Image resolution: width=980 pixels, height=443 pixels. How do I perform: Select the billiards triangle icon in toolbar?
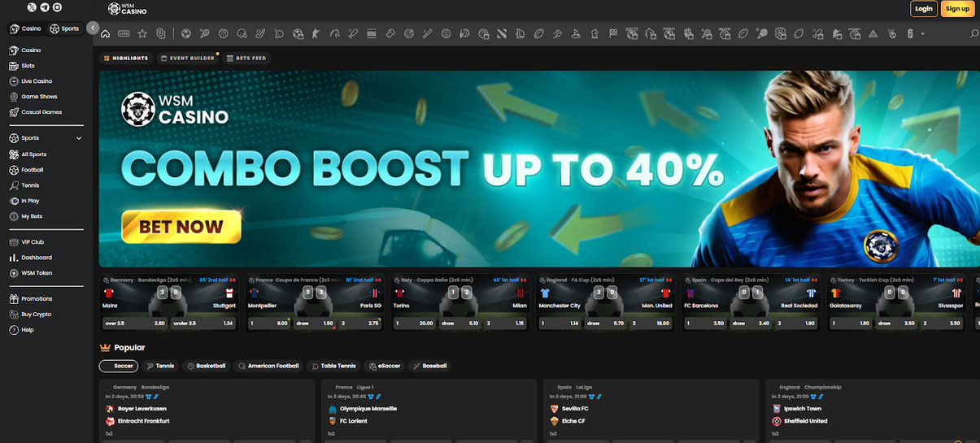click(873, 34)
